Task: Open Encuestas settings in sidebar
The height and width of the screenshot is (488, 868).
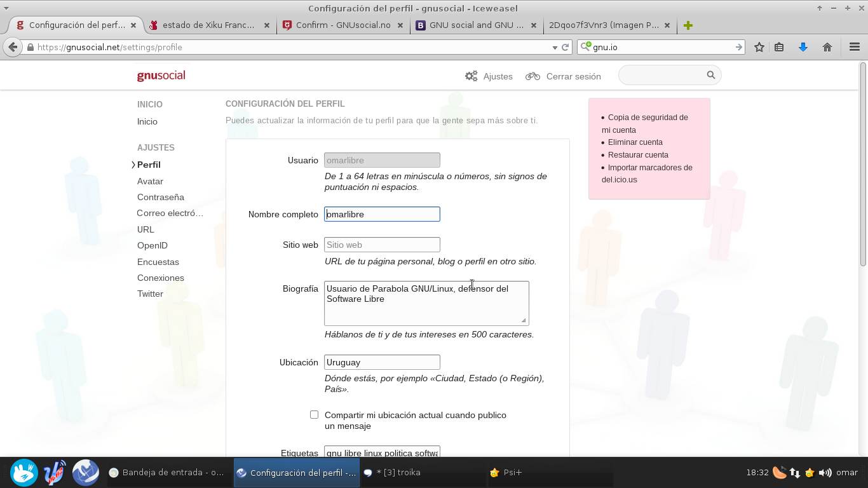Action: click(x=158, y=262)
